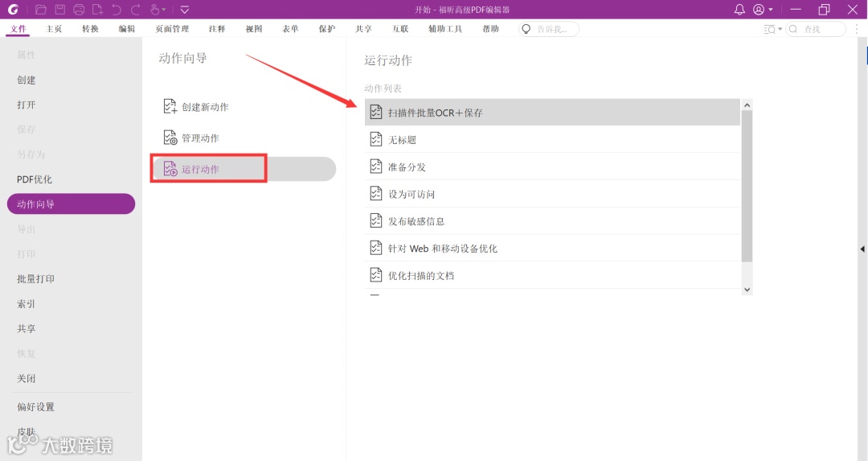
Task: Click the redo arrow icon
Action: click(135, 10)
